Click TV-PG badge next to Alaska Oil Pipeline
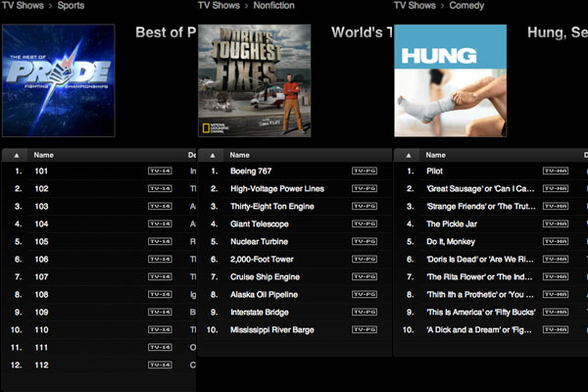The image size is (588, 392). coord(364,295)
